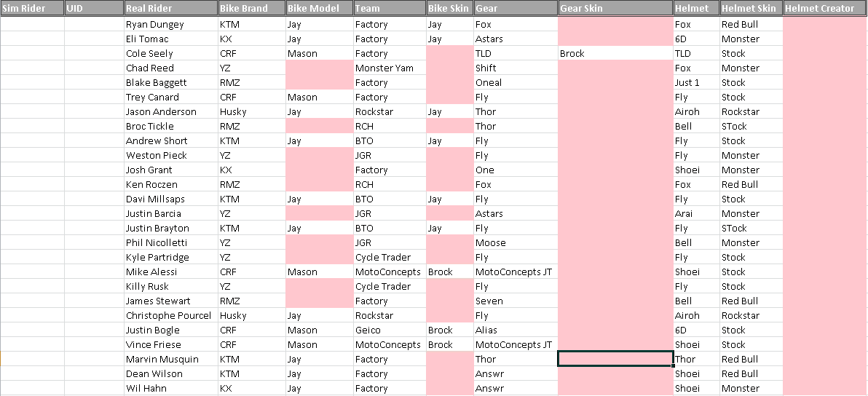
Task: Select Wil Hahn's name cell
Action: click(x=171, y=388)
